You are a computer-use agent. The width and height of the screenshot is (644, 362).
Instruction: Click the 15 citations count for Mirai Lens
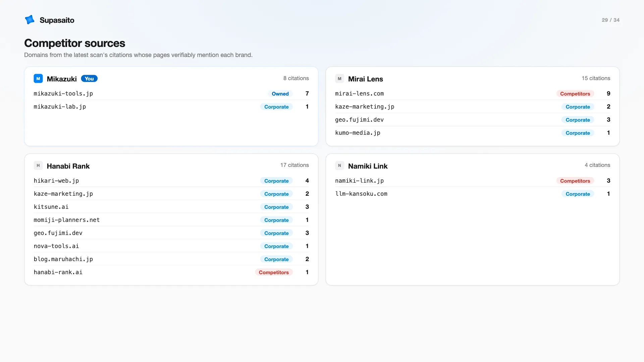[x=596, y=78]
